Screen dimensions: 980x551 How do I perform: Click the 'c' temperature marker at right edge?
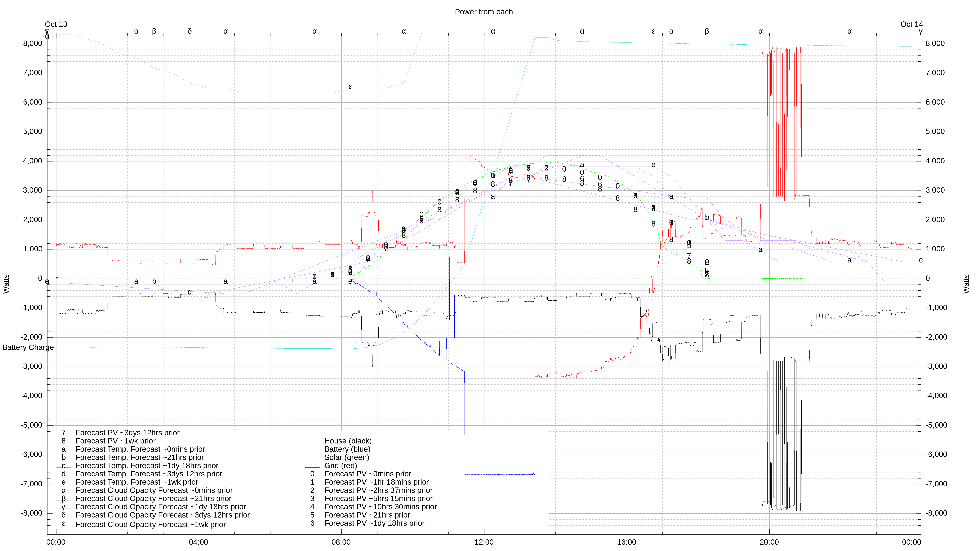(x=921, y=260)
